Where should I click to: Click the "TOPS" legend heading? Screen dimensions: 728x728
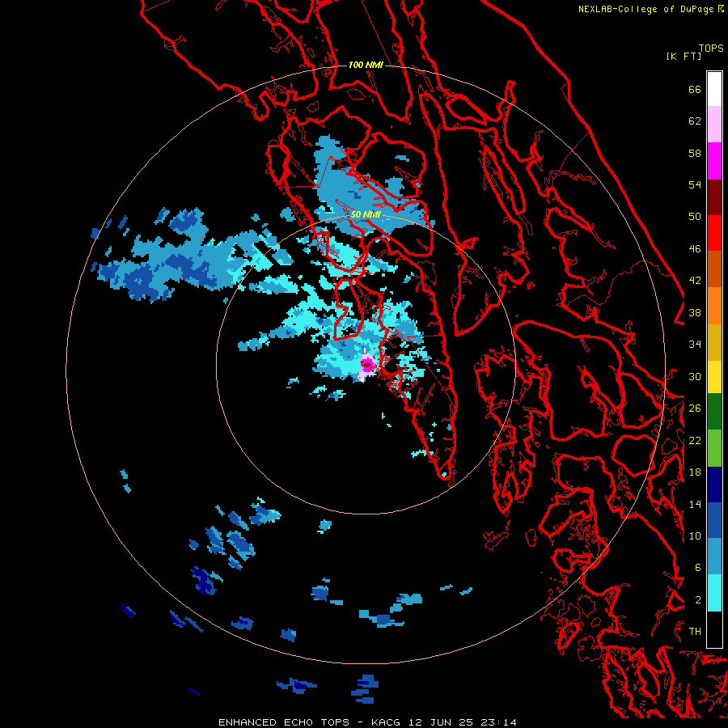pyautogui.click(x=711, y=48)
